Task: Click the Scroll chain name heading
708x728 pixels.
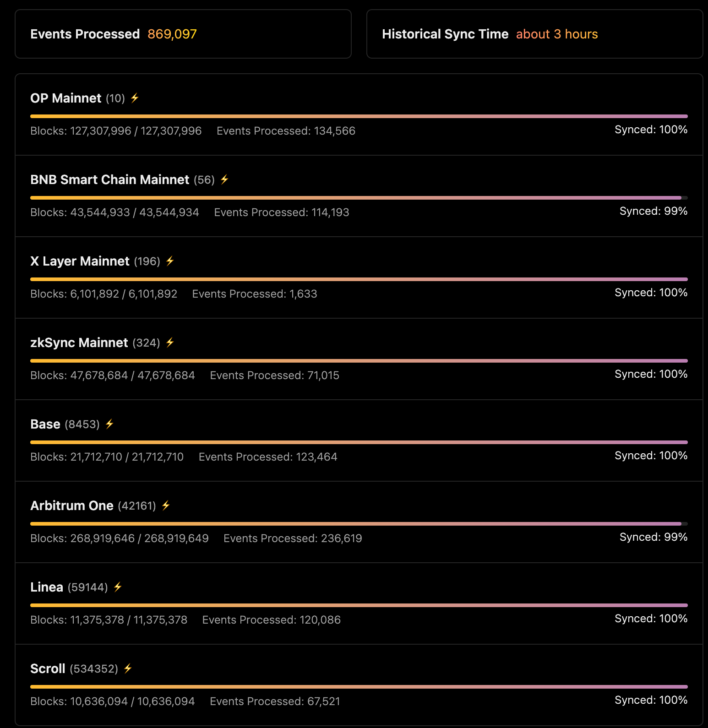Action: (48, 668)
